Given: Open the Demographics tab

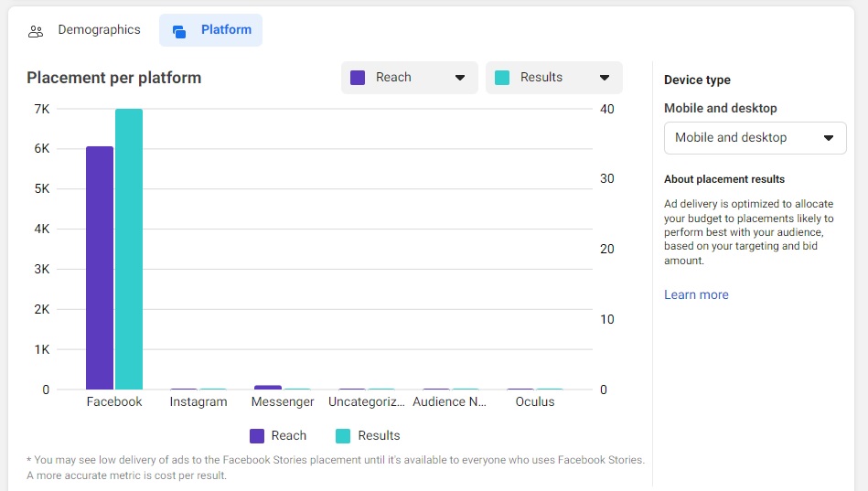Looking at the screenshot, I should (x=99, y=30).
